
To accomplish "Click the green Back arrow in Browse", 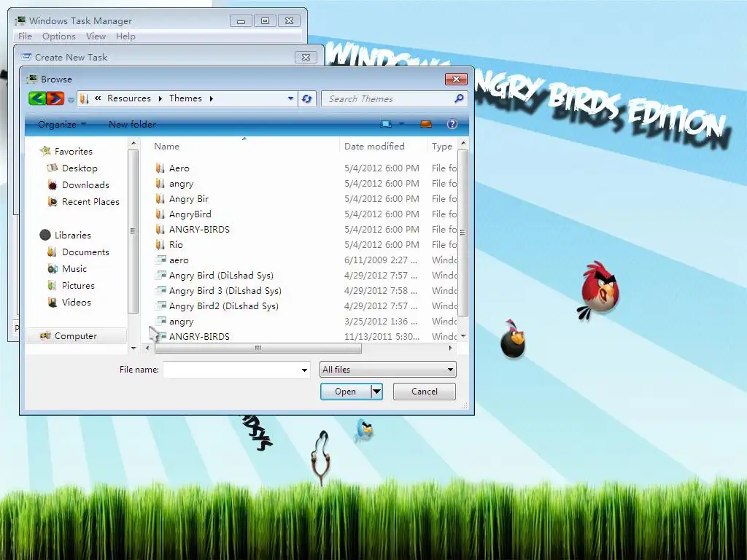I will pyautogui.click(x=37, y=98).
